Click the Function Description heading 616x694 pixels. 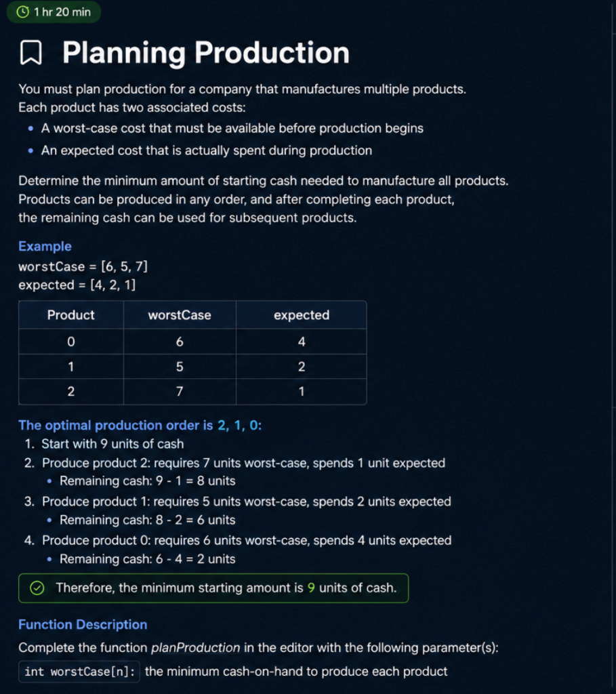pos(83,624)
